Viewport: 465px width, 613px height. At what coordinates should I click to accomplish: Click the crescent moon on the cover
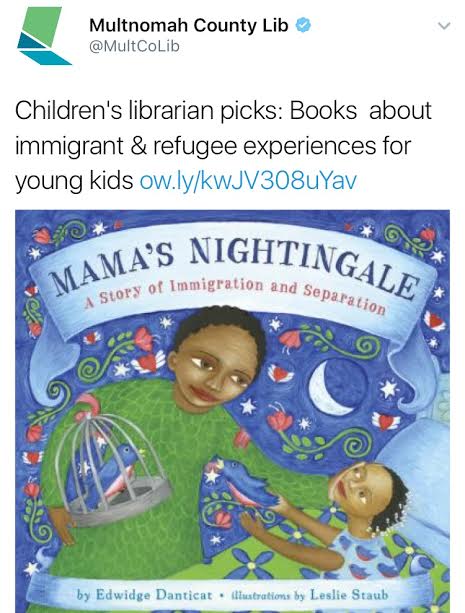pos(330,388)
